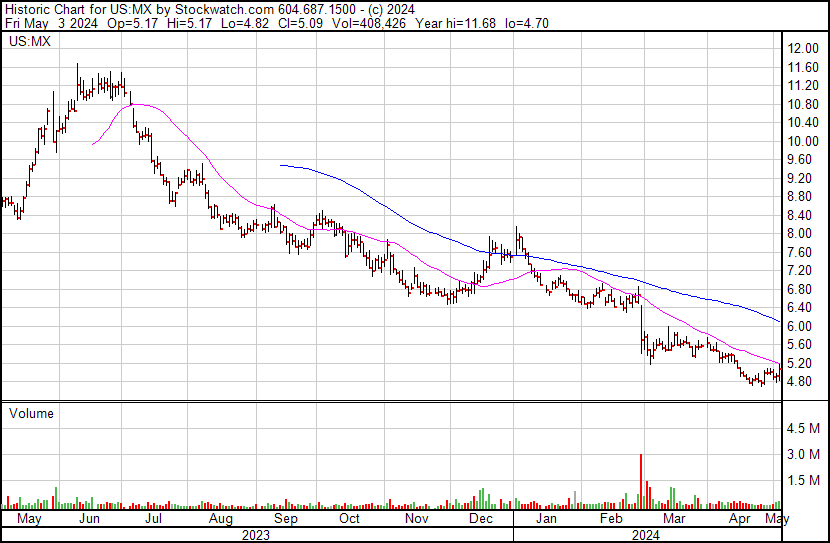This screenshot has width=830, height=543.
Task: Click the Apr month label on timeline
Action: click(739, 519)
